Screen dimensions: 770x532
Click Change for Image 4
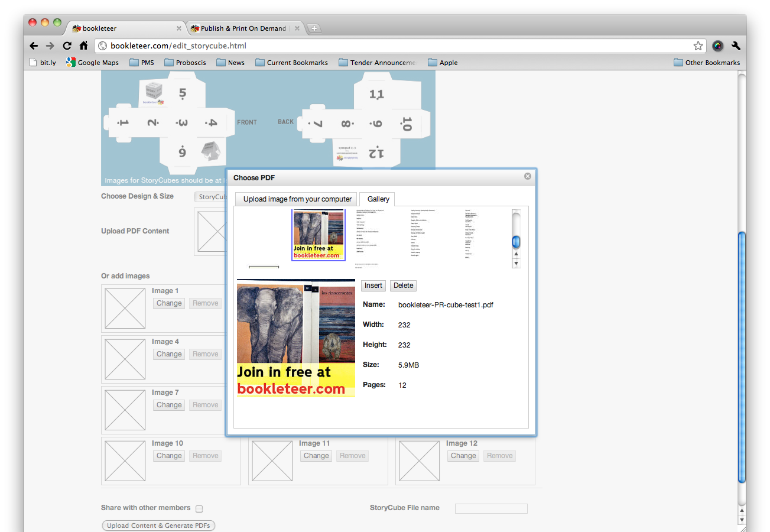tap(169, 354)
